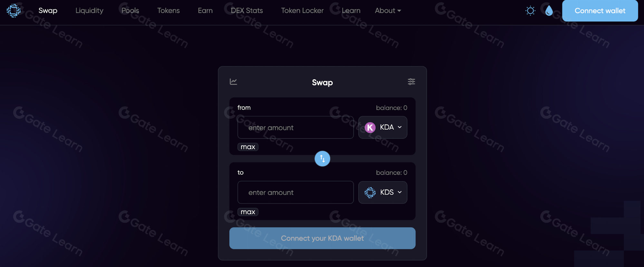Click max under the from field
This screenshot has width=644, height=267.
click(x=248, y=147)
